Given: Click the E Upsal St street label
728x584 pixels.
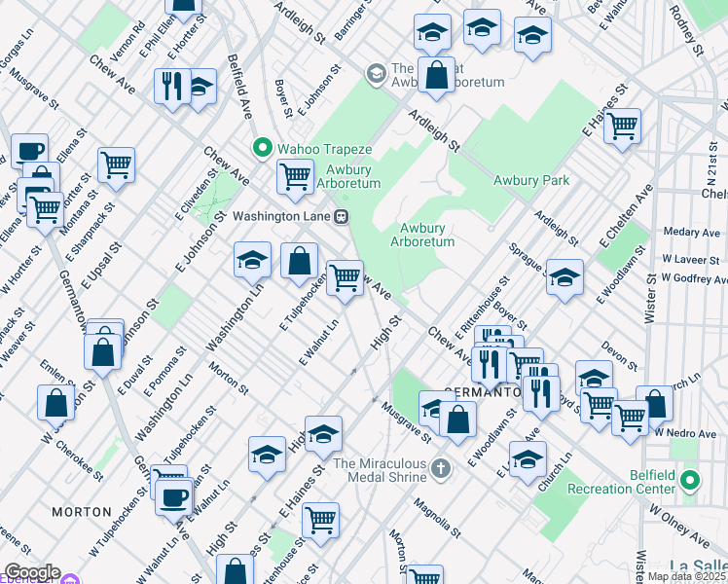Looking at the screenshot, I should (101, 266).
